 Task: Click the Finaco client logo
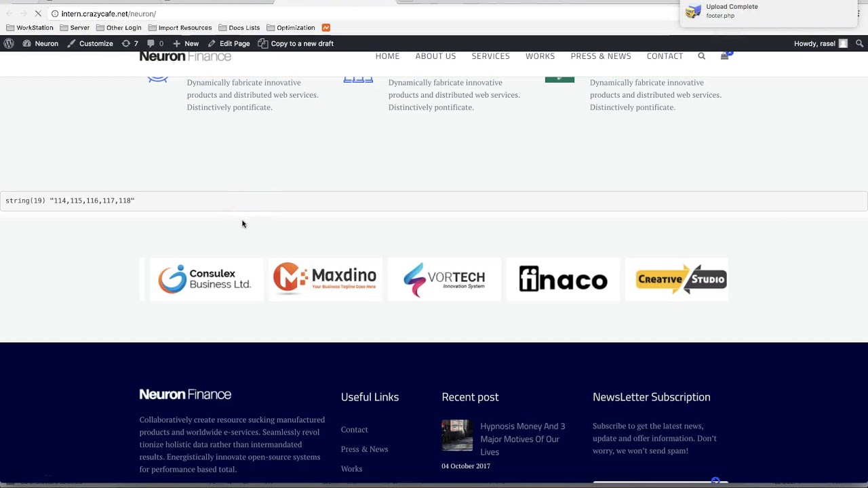point(563,279)
